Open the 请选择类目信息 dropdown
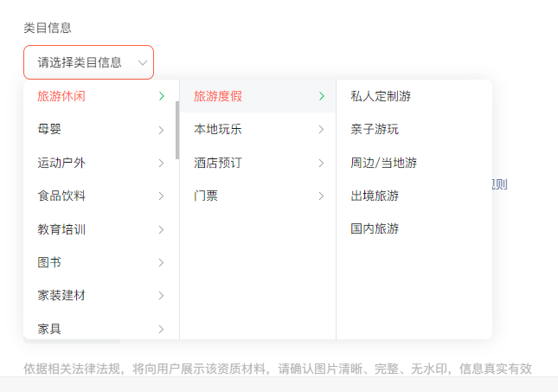Viewport: 558px width, 392px height. (x=88, y=62)
